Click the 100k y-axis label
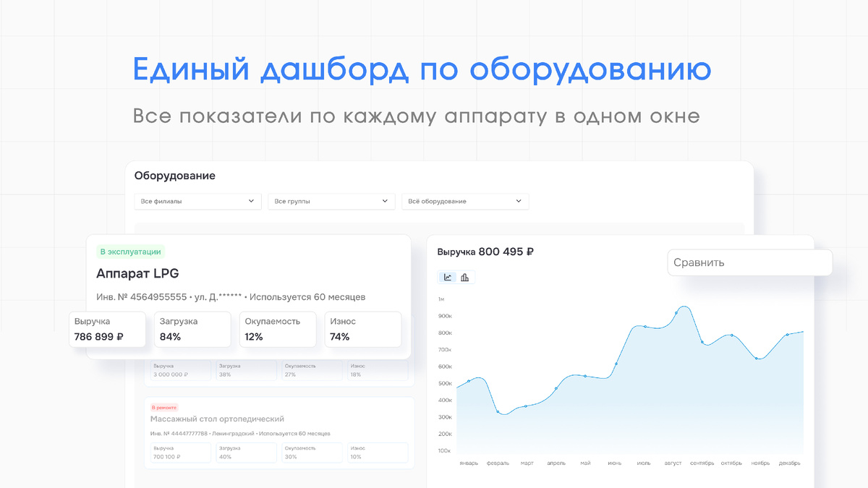This screenshot has height=488, width=868. tap(444, 451)
